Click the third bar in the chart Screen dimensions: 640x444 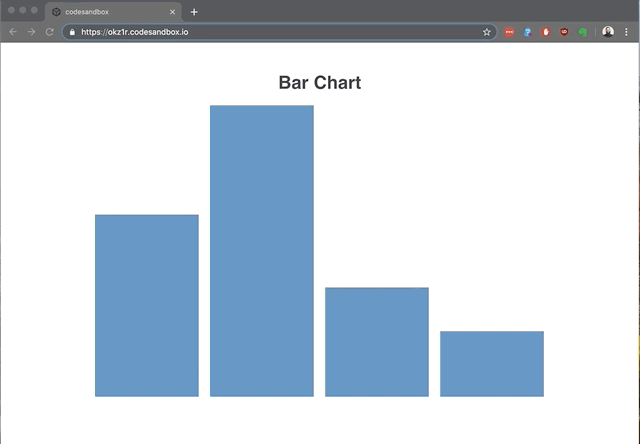point(377,342)
